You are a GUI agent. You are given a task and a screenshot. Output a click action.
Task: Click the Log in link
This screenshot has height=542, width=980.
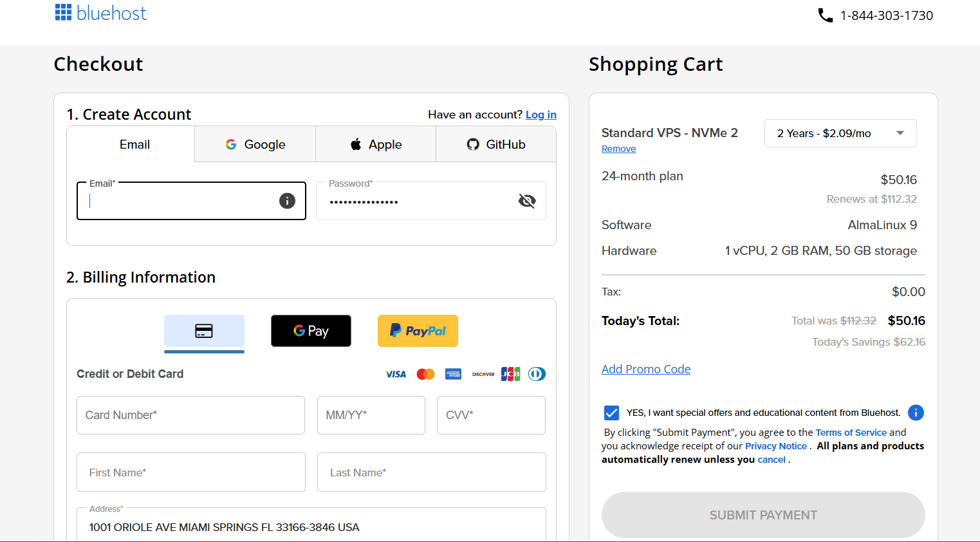click(x=541, y=115)
